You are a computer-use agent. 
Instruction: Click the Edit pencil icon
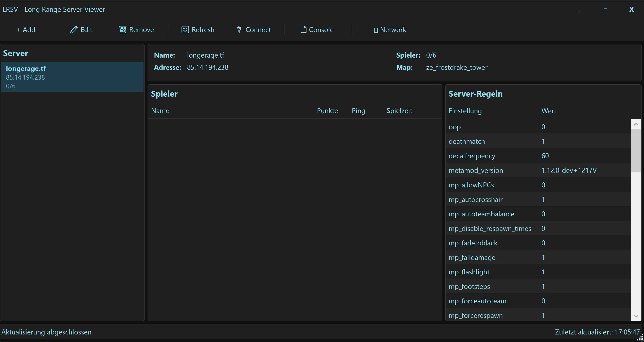click(74, 30)
